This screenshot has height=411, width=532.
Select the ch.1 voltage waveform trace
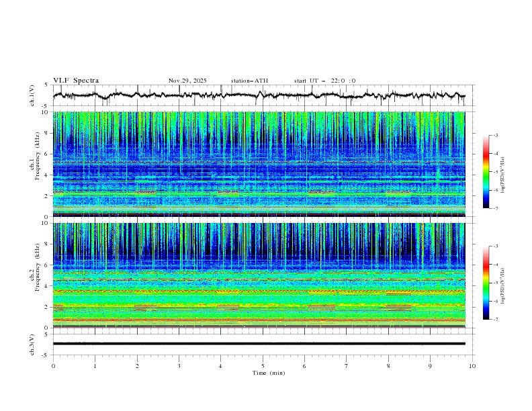pyautogui.click(x=259, y=95)
